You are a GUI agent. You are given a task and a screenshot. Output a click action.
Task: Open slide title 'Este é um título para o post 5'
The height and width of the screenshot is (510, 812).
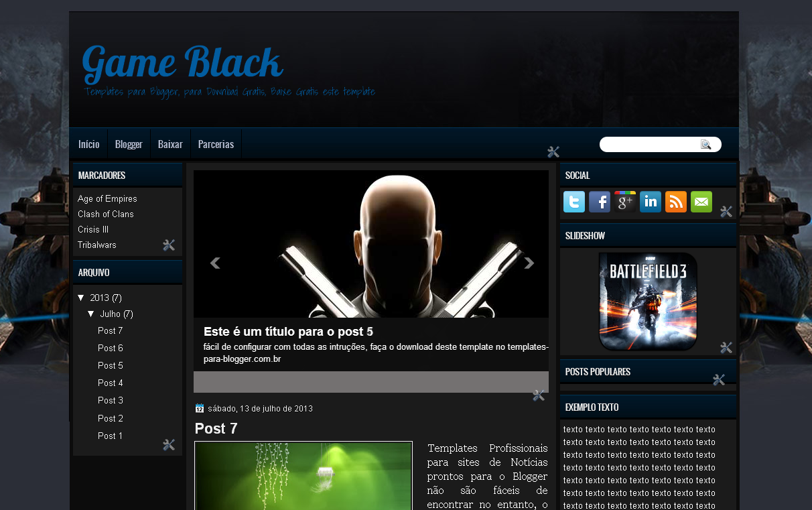click(x=288, y=332)
